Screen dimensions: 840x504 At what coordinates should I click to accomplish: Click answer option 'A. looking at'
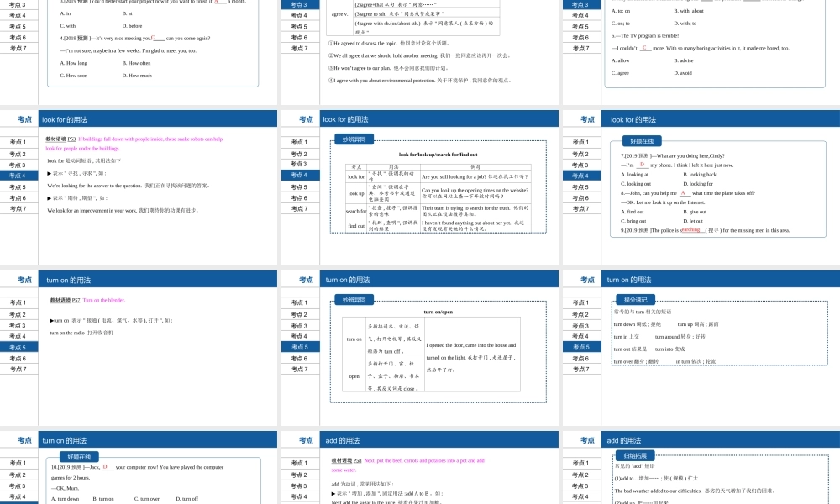pyautogui.click(x=634, y=175)
